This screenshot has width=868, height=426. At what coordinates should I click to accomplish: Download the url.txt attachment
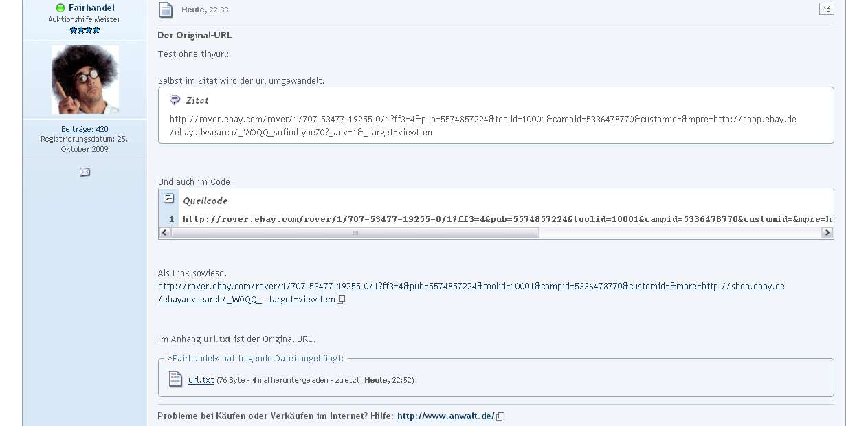tap(201, 379)
